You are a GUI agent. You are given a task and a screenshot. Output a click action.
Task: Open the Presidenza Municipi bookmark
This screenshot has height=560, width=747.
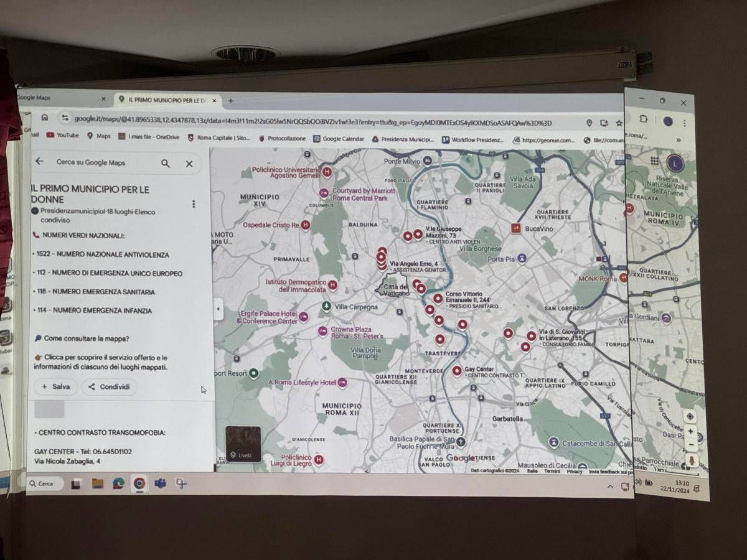(x=403, y=139)
